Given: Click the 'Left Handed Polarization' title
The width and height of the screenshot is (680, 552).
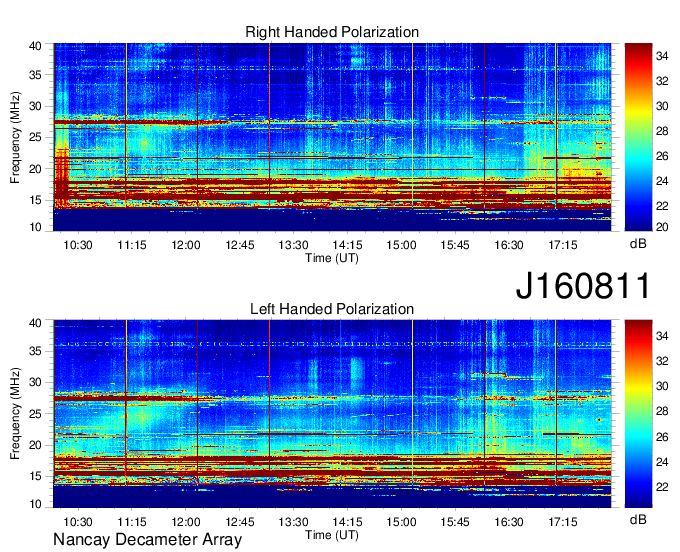Looking at the screenshot, I should point(332,309).
